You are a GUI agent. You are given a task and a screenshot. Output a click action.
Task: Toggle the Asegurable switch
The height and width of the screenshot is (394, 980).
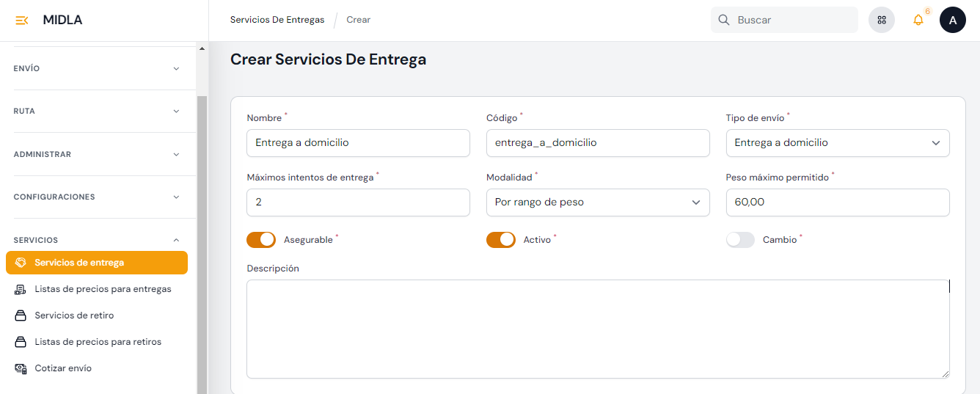(x=261, y=240)
